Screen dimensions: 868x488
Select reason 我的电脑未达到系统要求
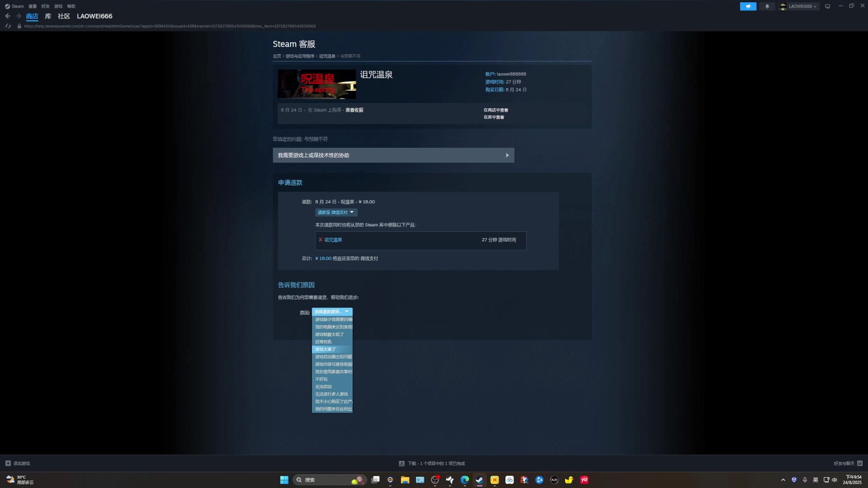(332, 327)
